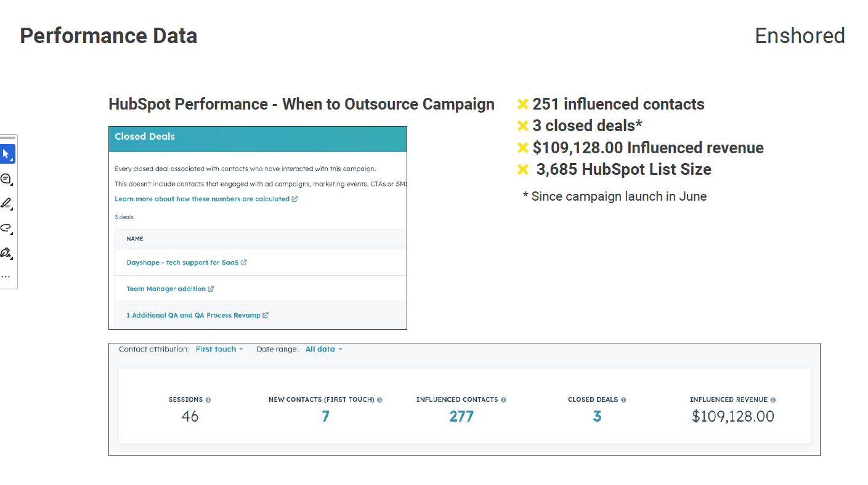Click the Enshored logo text
The height and width of the screenshot is (485, 868).
point(800,36)
